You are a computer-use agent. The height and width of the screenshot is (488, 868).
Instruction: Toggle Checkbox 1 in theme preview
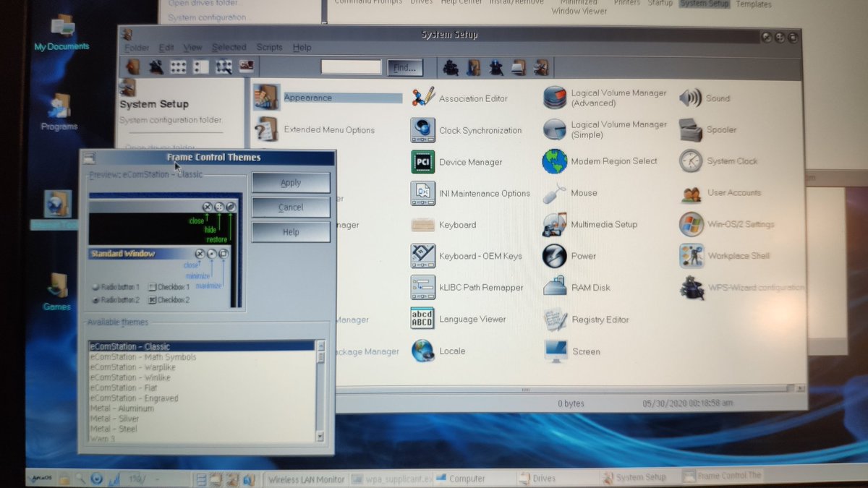tap(169, 287)
